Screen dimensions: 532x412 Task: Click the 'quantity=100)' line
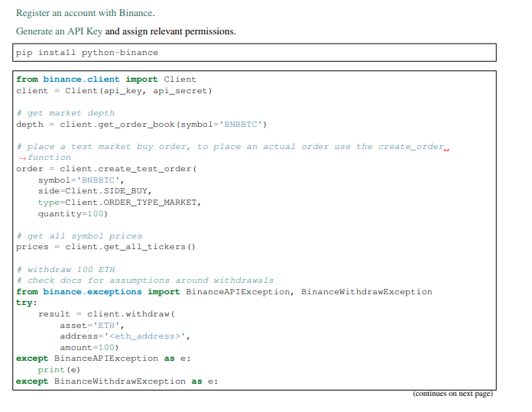coord(73,214)
